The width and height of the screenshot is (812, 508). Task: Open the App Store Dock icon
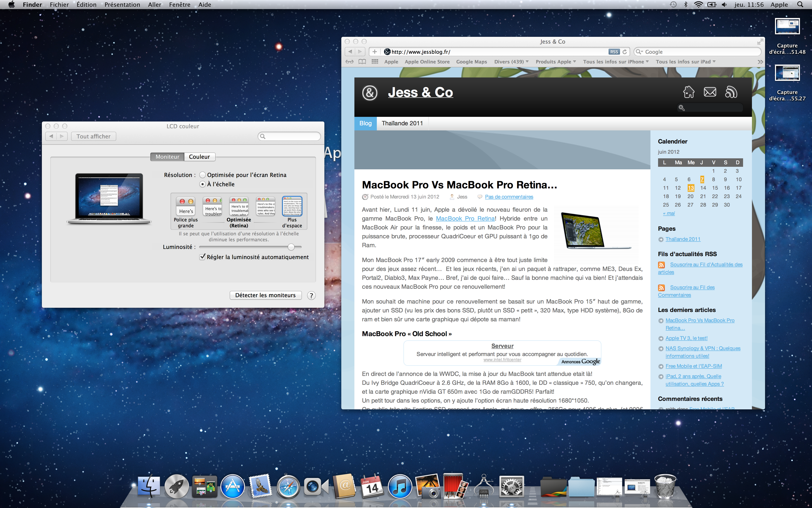tap(233, 486)
